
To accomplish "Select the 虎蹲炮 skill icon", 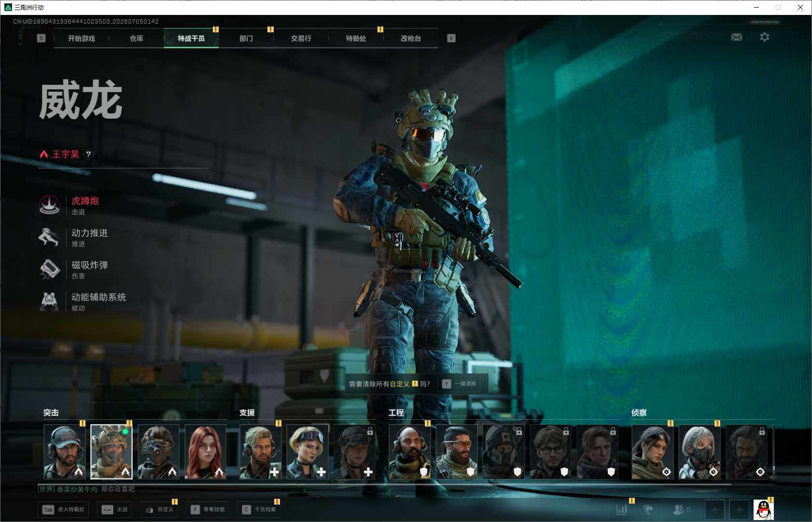I will click(49, 206).
